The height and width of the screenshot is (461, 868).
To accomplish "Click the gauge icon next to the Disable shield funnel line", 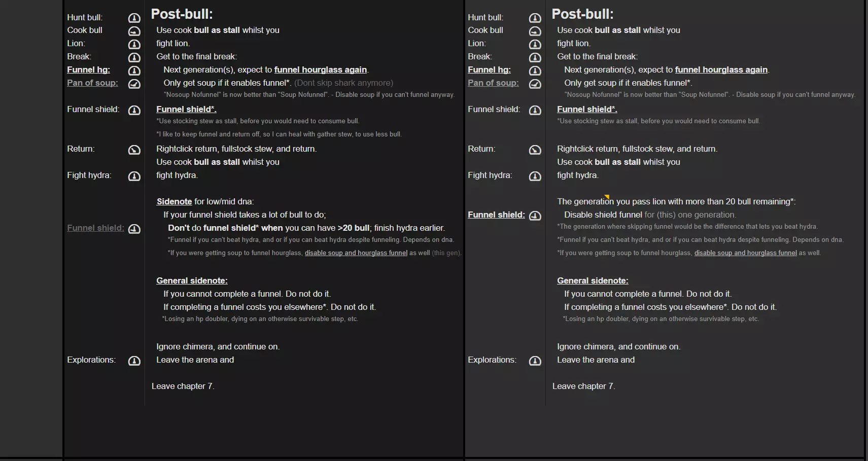I will tap(535, 216).
